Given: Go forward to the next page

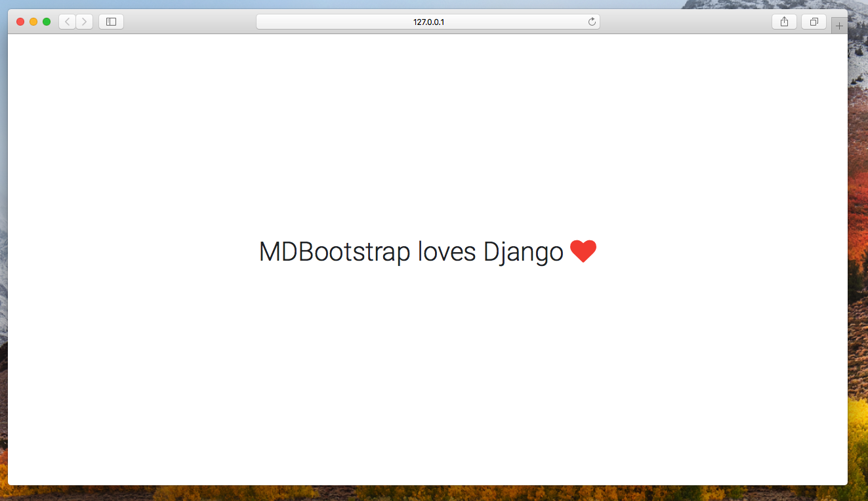Looking at the screenshot, I should point(85,22).
